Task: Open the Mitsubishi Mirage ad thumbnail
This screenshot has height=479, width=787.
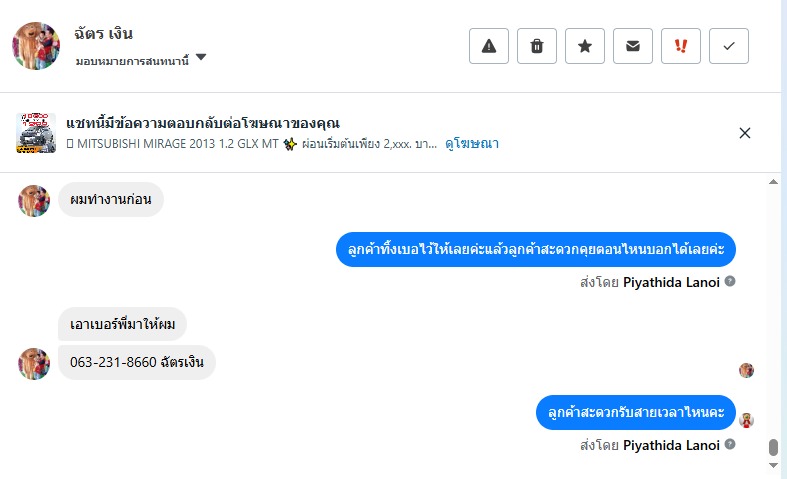Action: (36, 133)
